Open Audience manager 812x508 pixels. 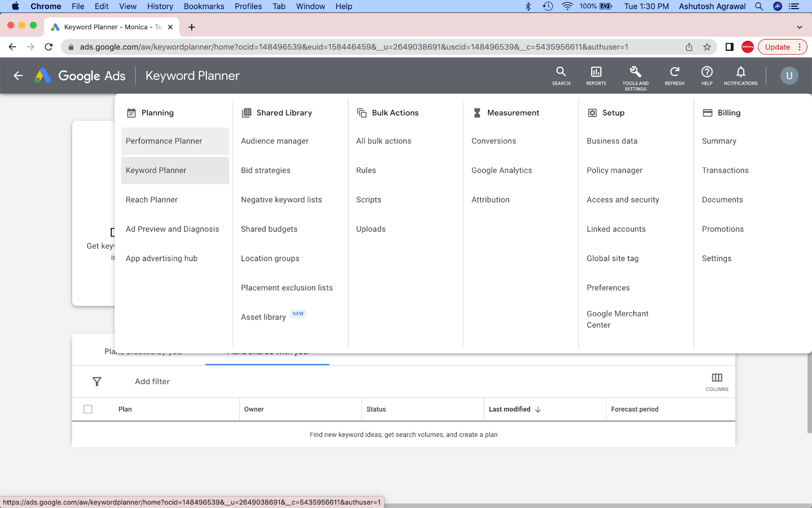click(275, 141)
